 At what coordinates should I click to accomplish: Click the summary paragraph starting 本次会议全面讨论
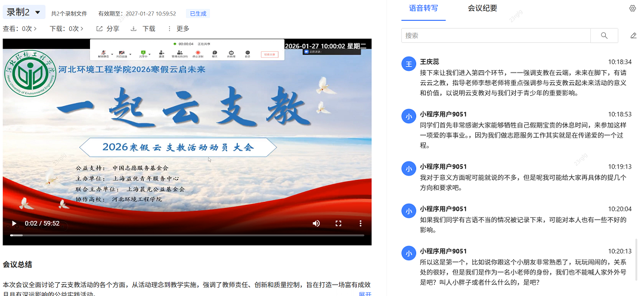tap(187, 289)
